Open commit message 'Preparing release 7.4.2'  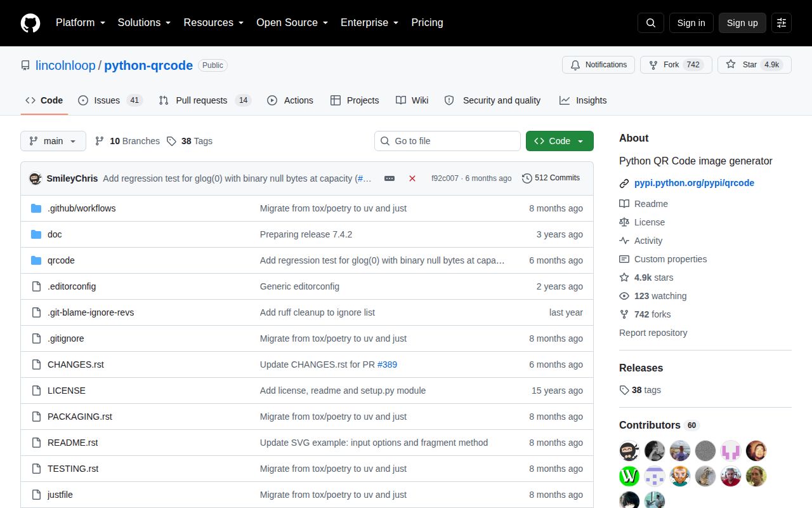pyautogui.click(x=306, y=234)
